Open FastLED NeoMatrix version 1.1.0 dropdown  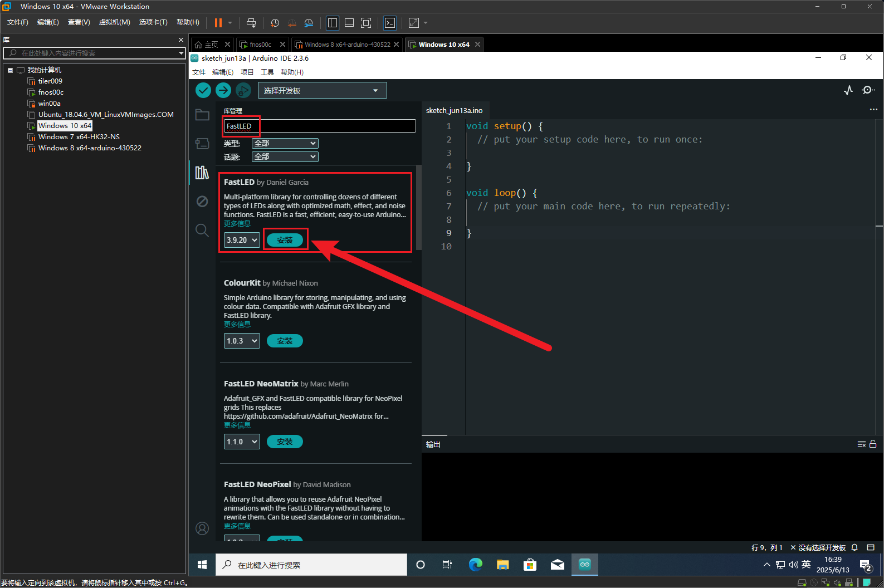[242, 442]
